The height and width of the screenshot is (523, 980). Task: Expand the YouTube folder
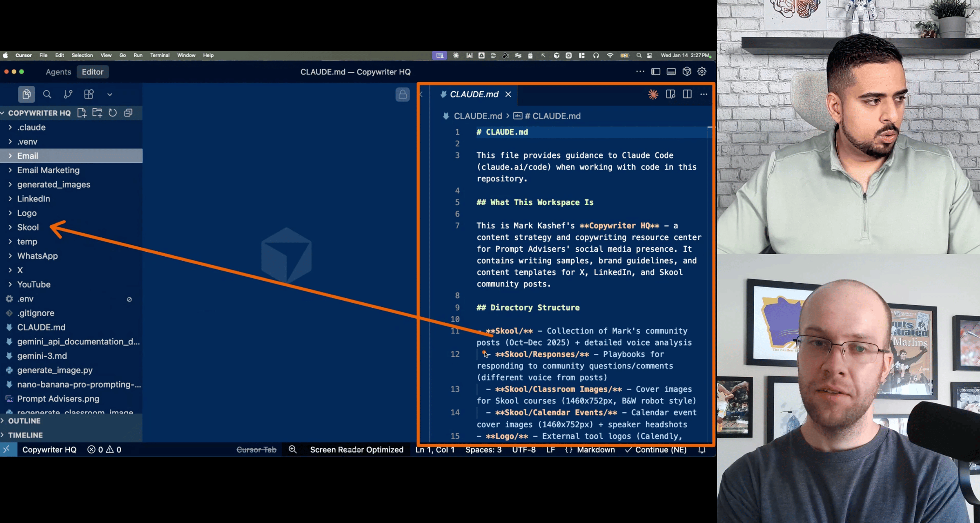click(x=33, y=284)
